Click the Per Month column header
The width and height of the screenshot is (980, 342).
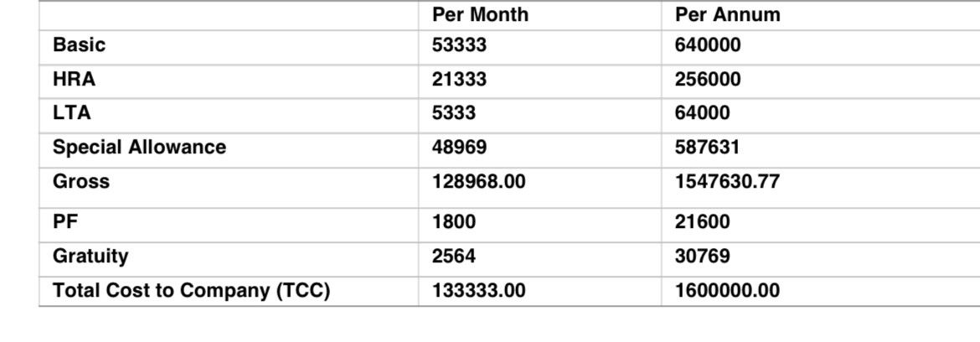pyautogui.click(x=480, y=14)
